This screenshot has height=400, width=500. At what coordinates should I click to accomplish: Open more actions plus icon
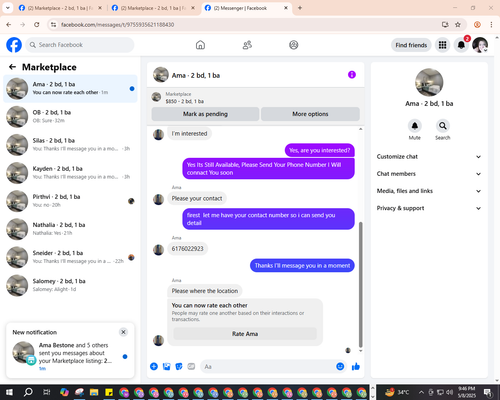(x=154, y=367)
